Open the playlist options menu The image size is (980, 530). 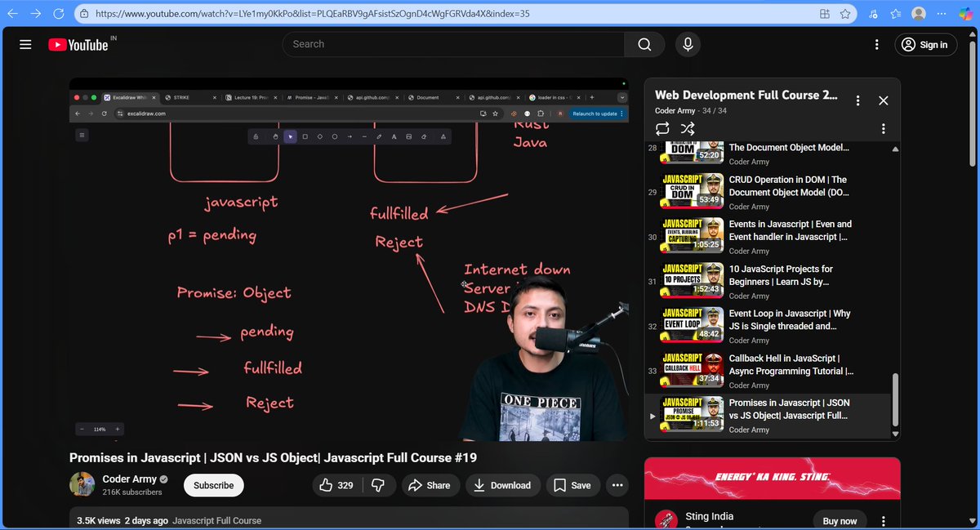click(x=857, y=100)
